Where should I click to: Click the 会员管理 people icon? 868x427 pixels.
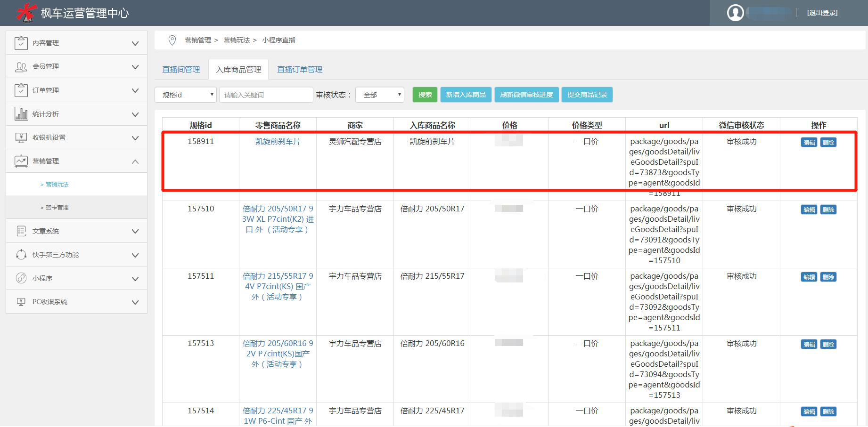21,67
